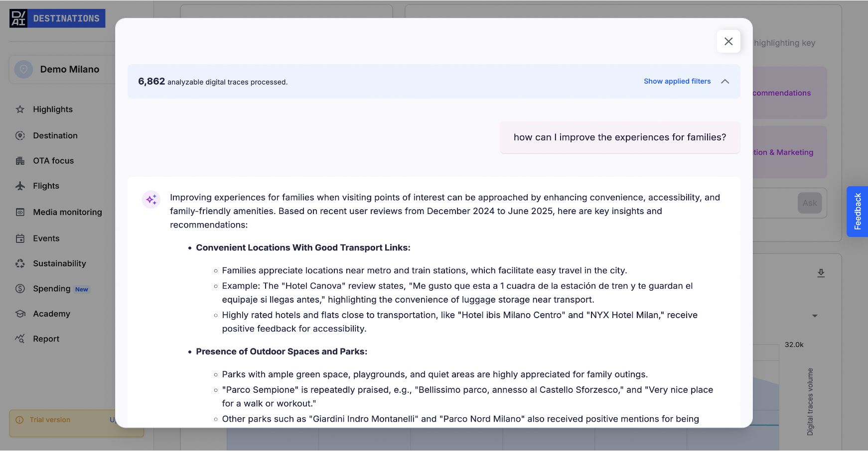Click the Marketing suggestion card behind dialog
The height and width of the screenshot is (451, 868).
pos(790,152)
